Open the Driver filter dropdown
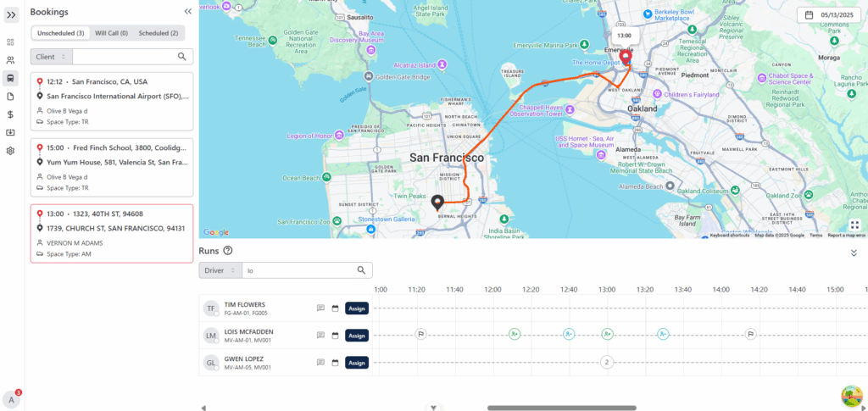The height and width of the screenshot is (411, 868). tap(220, 270)
